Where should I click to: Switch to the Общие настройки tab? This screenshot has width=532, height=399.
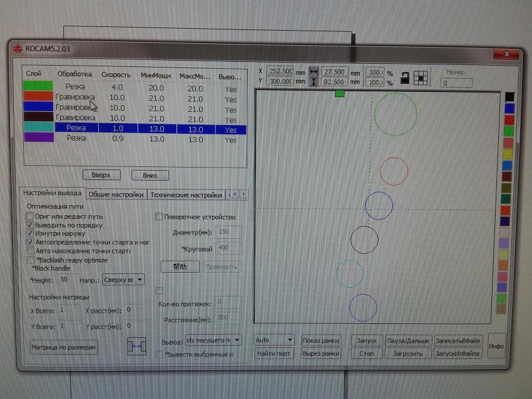(116, 194)
